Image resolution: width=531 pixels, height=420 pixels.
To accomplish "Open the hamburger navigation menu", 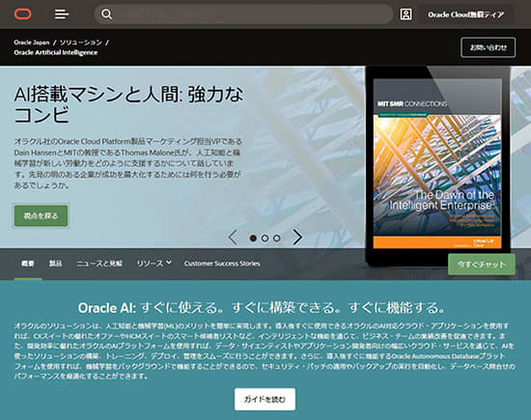I will point(62,14).
